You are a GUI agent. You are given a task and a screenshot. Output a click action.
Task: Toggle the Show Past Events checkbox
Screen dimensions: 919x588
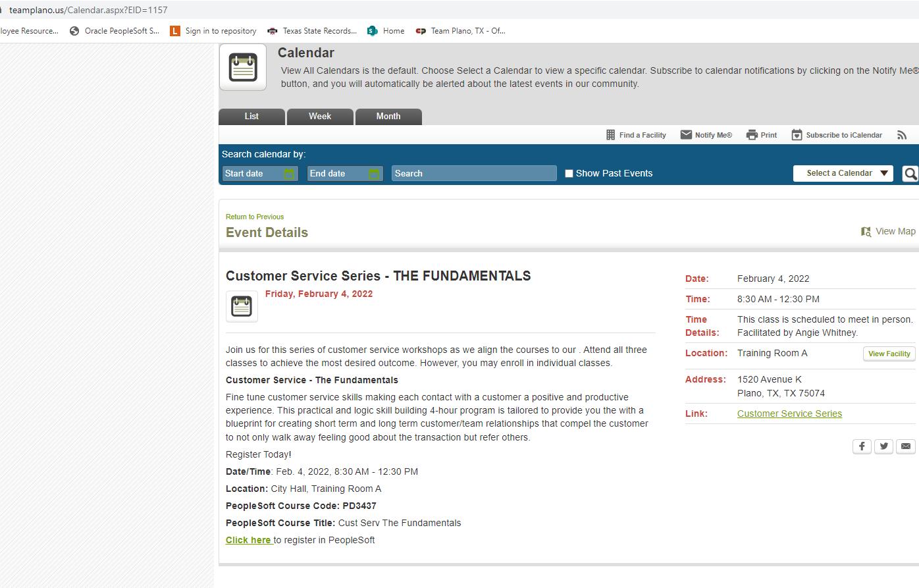point(569,173)
